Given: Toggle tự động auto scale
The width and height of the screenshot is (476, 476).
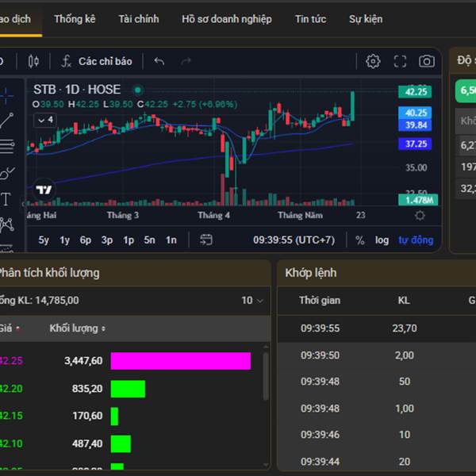Looking at the screenshot, I should coord(416,240).
